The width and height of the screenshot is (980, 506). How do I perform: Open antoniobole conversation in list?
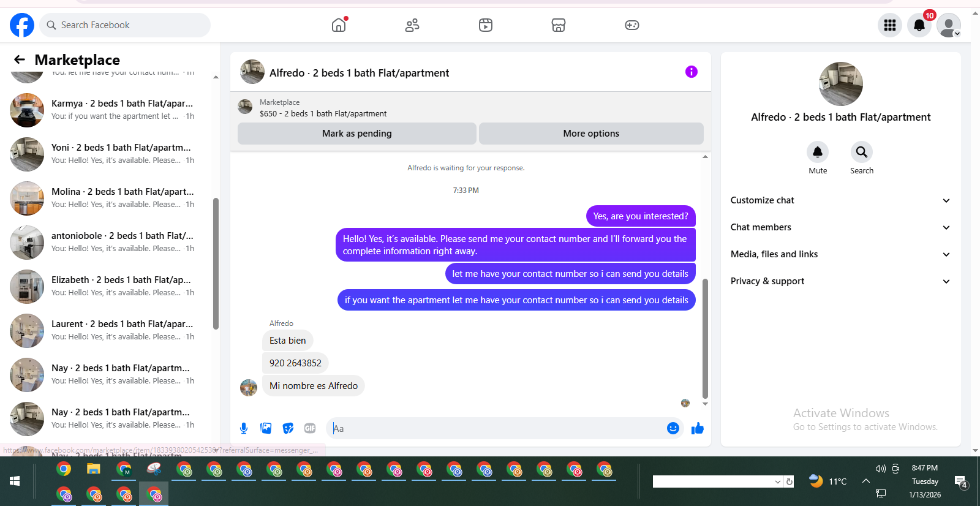point(108,242)
